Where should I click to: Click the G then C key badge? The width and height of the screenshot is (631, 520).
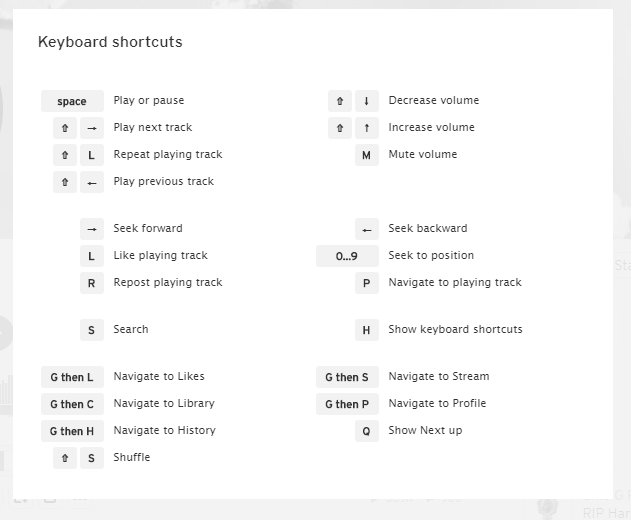(72, 404)
